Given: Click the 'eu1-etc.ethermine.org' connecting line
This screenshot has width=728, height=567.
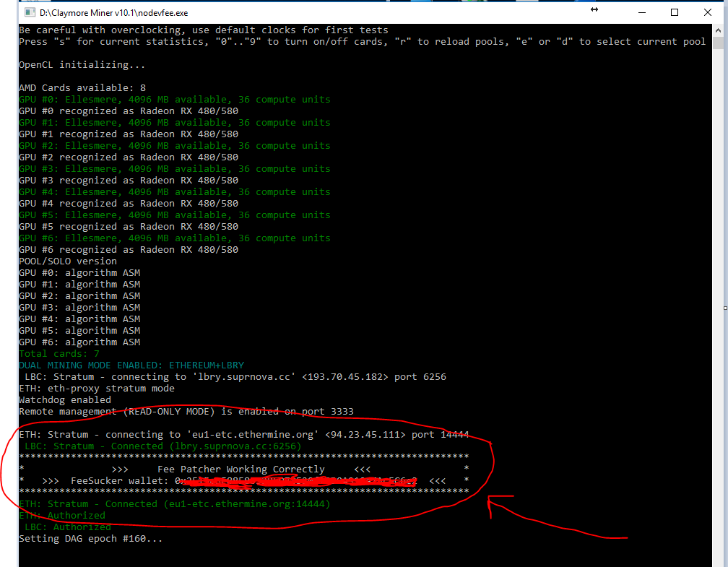Looking at the screenshot, I should (244, 435).
